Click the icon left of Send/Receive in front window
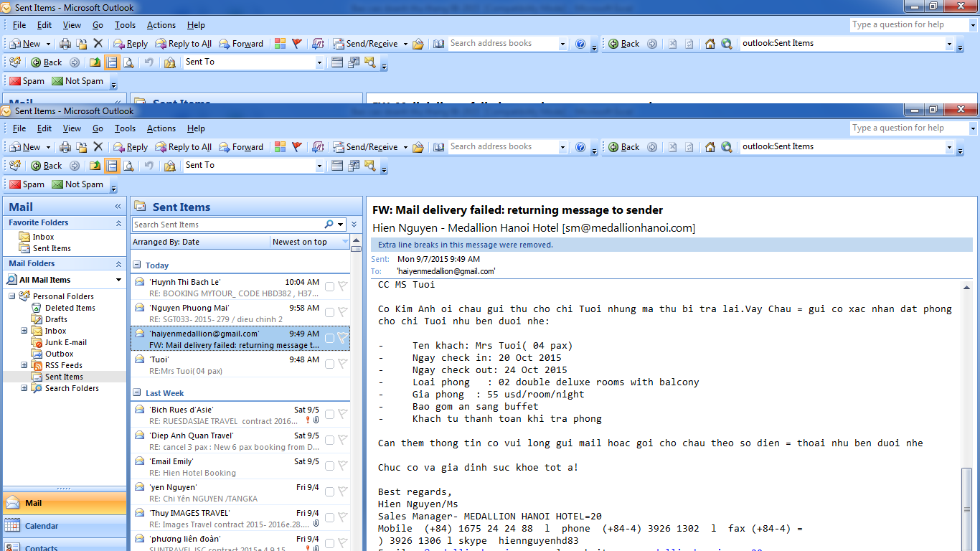This screenshot has width=980, height=551. point(318,147)
